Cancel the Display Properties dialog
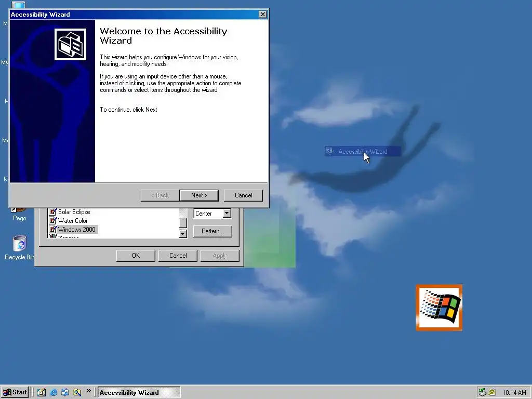 pos(178,256)
